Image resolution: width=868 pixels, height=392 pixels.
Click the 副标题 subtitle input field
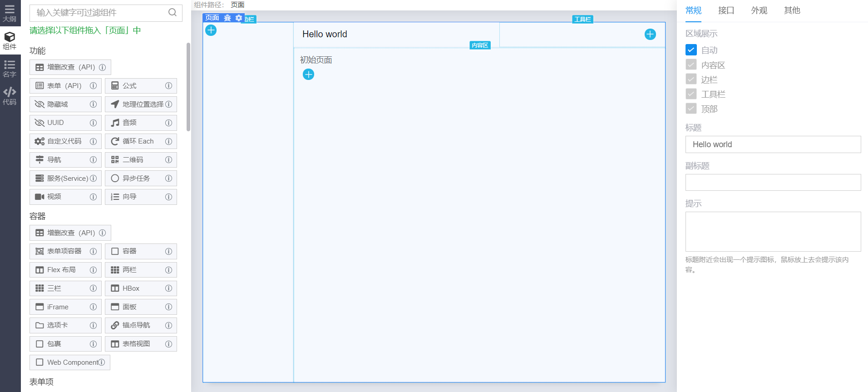tap(773, 182)
